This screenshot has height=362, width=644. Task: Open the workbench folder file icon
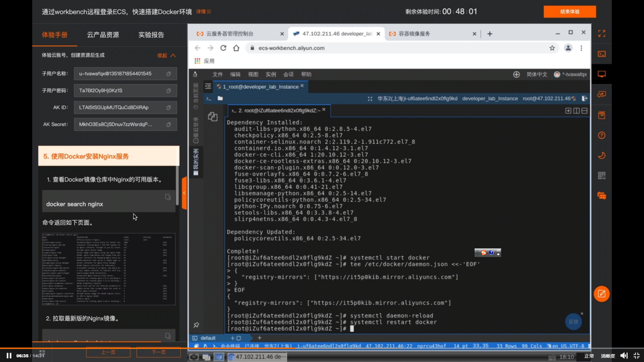pos(220,98)
